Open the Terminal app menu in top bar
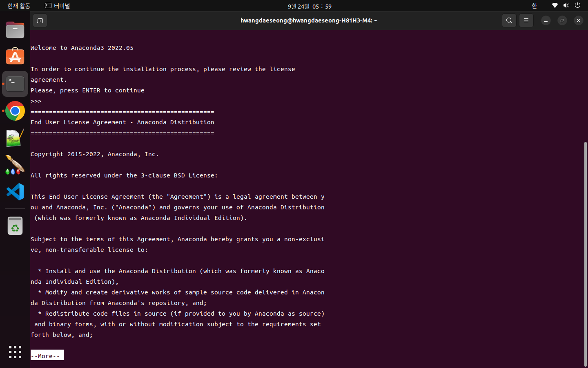 pyautogui.click(x=58, y=6)
